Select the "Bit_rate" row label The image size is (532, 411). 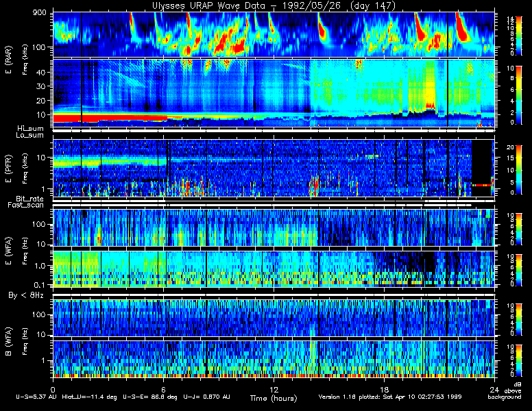pyautogui.click(x=29, y=199)
